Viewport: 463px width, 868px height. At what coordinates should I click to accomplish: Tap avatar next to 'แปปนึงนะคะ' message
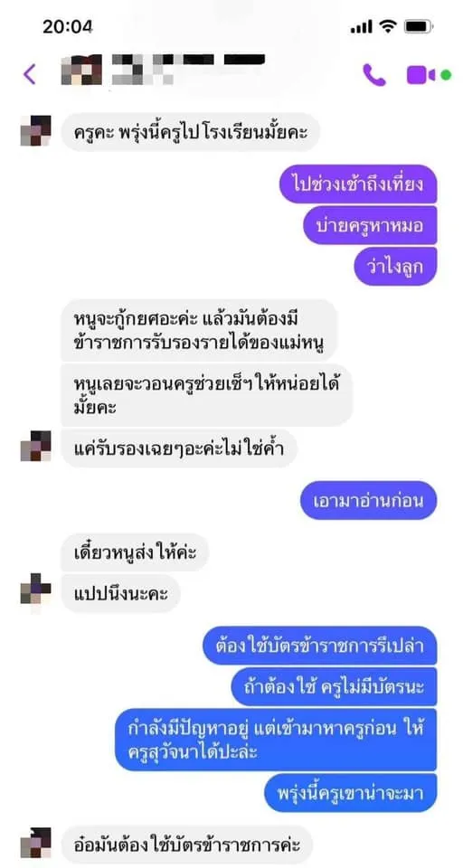click(35, 589)
